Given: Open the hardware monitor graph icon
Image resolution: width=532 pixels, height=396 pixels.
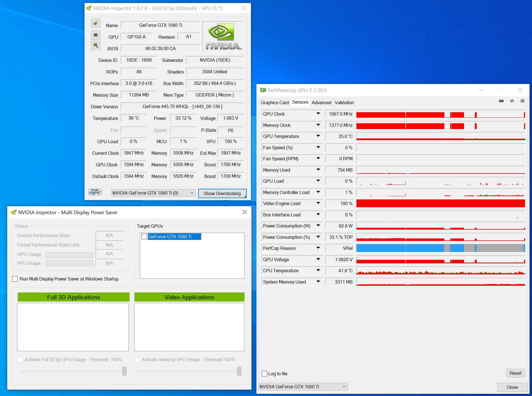Looking at the screenshot, I should click(x=96, y=35).
